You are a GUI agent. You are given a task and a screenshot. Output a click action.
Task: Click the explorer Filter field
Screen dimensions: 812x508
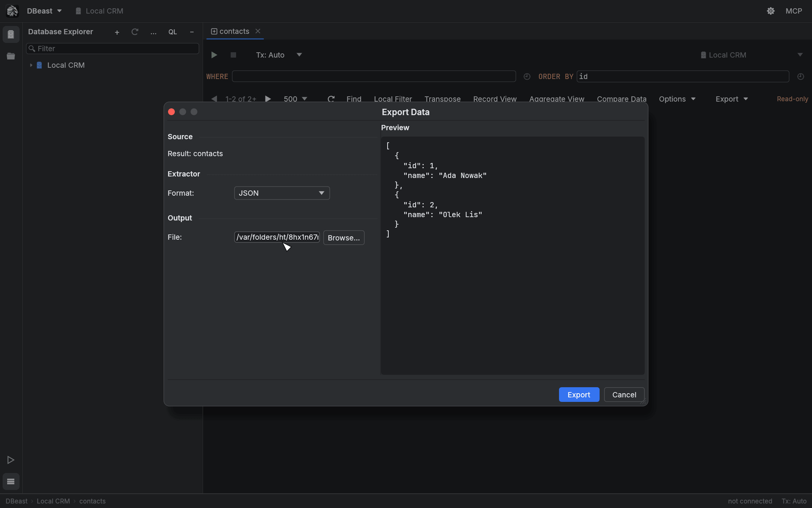point(112,49)
